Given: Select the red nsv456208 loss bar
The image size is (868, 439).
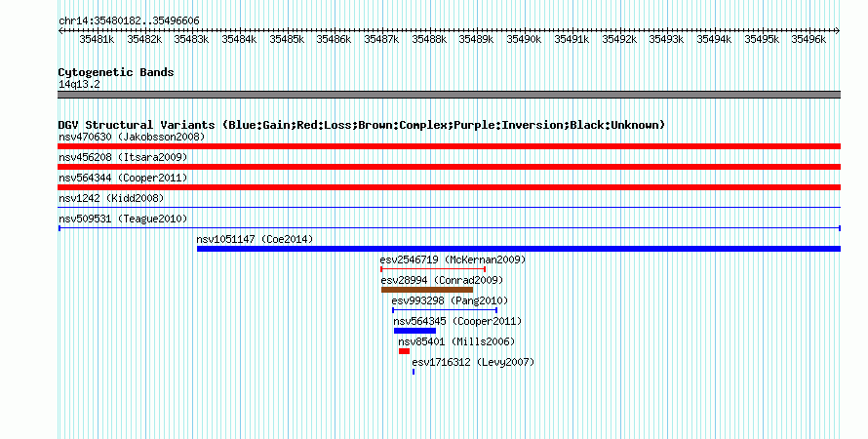Looking at the screenshot, I should point(449,167).
